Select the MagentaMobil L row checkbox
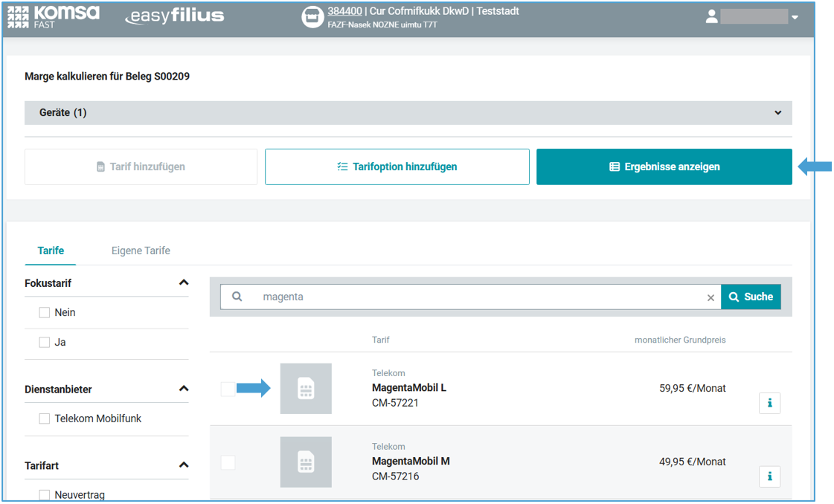 228,389
